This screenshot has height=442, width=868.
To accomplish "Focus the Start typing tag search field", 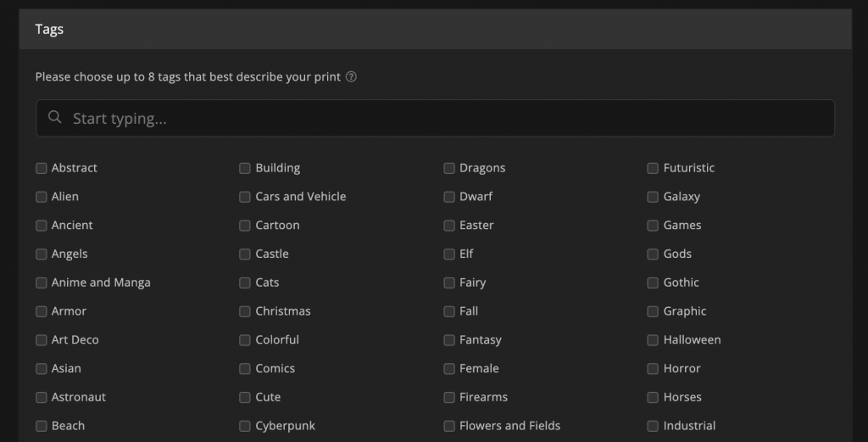I will pos(435,118).
